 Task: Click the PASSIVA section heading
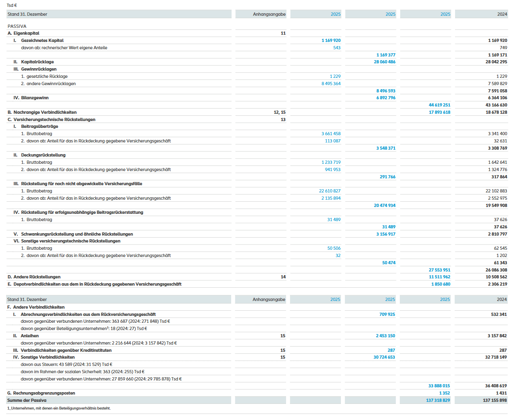tap(17, 26)
